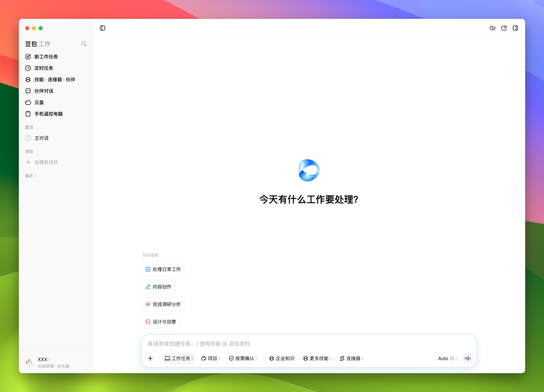Open the mini window icon beside the speaker

click(504, 28)
